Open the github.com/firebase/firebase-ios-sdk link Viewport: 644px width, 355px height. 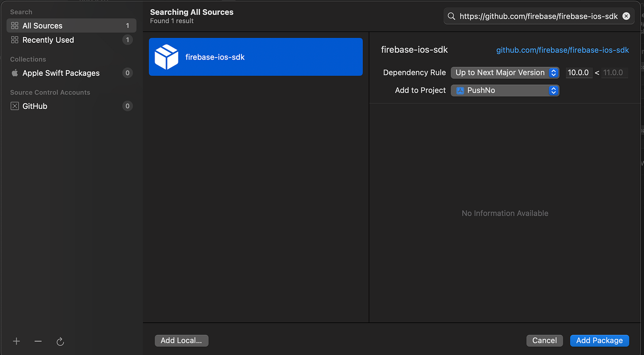pyautogui.click(x=562, y=50)
